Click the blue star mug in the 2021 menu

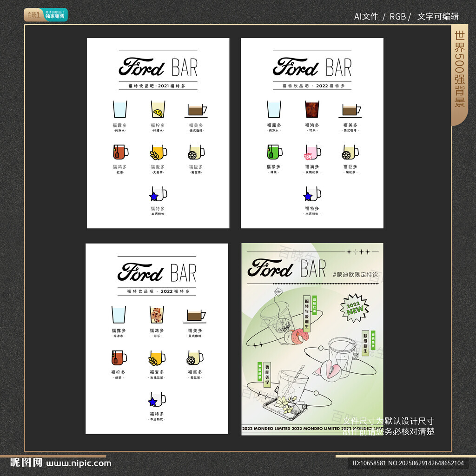(158, 194)
